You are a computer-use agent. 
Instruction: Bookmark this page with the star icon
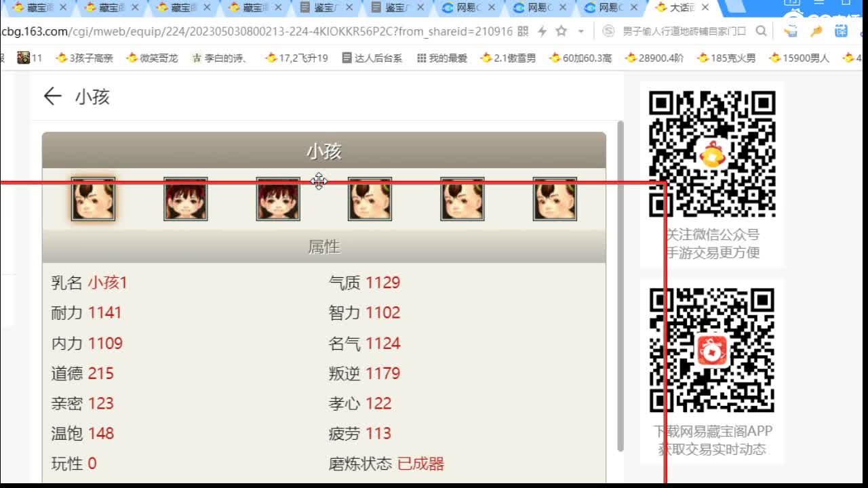561,31
